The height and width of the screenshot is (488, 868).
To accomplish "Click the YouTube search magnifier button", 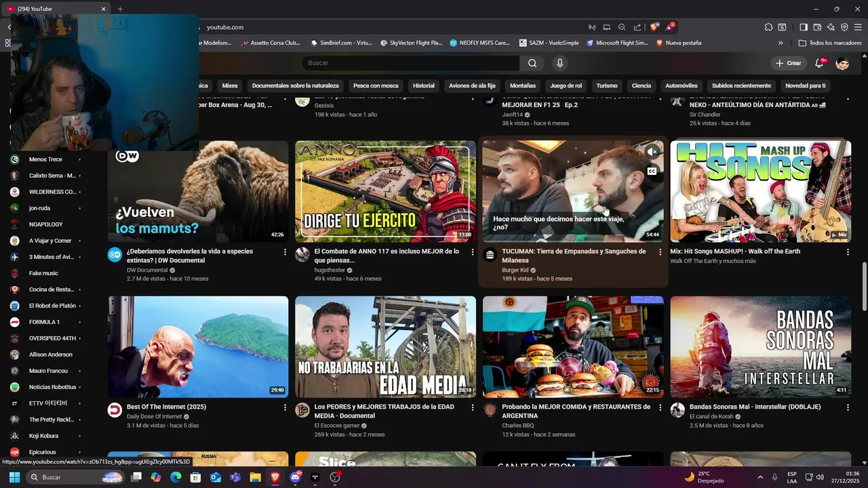I will point(532,63).
